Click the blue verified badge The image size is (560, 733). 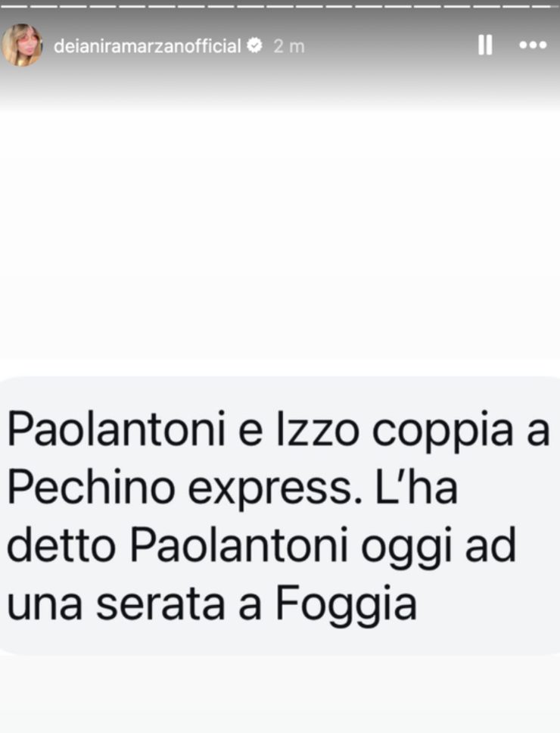[254, 45]
